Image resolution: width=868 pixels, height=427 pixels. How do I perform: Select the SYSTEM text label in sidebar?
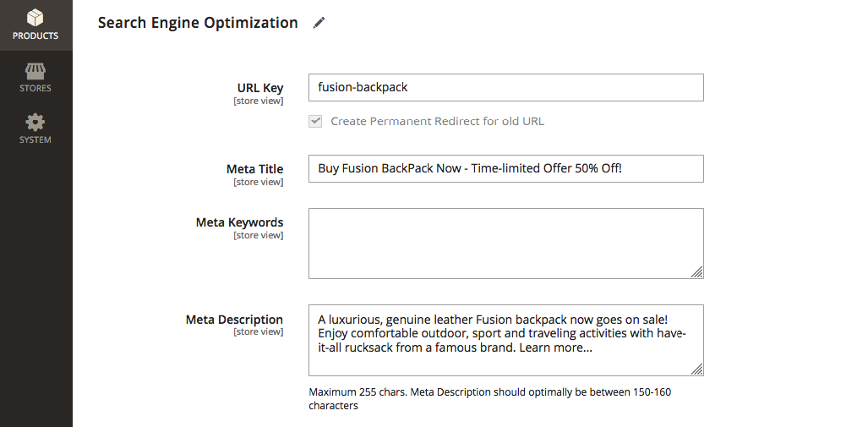click(35, 140)
